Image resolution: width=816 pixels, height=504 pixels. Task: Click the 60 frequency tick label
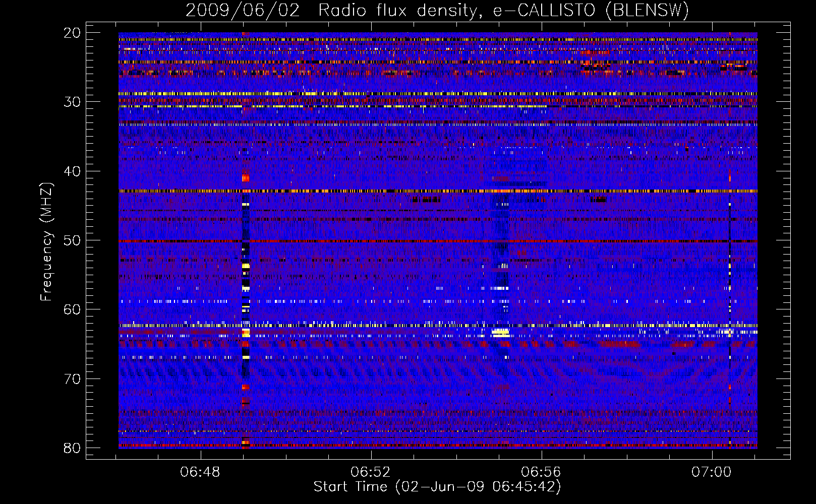point(73,309)
